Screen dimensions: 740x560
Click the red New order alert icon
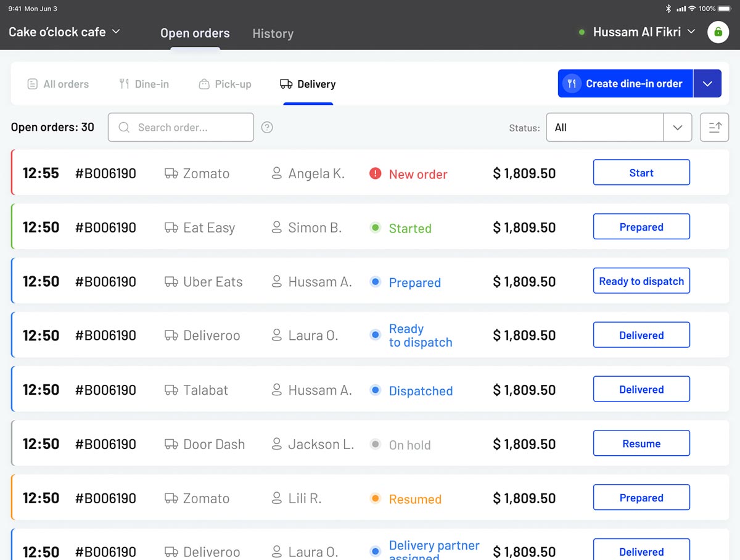click(x=375, y=174)
